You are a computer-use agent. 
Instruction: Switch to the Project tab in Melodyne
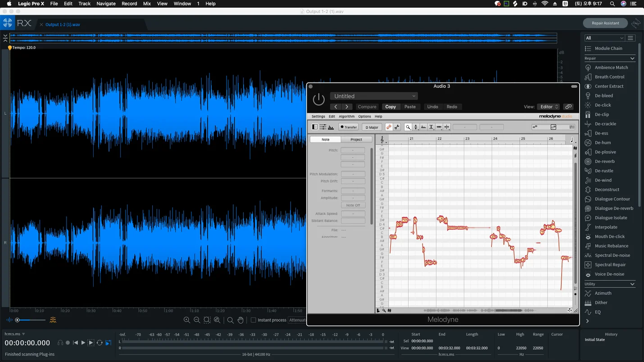(356, 140)
